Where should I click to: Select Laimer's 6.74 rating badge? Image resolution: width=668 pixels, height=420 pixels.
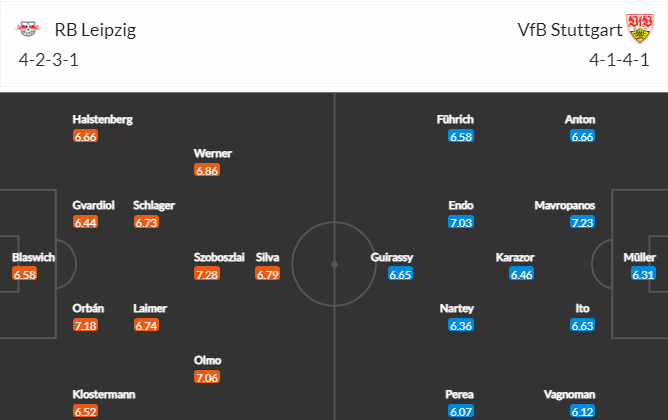(x=146, y=325)
